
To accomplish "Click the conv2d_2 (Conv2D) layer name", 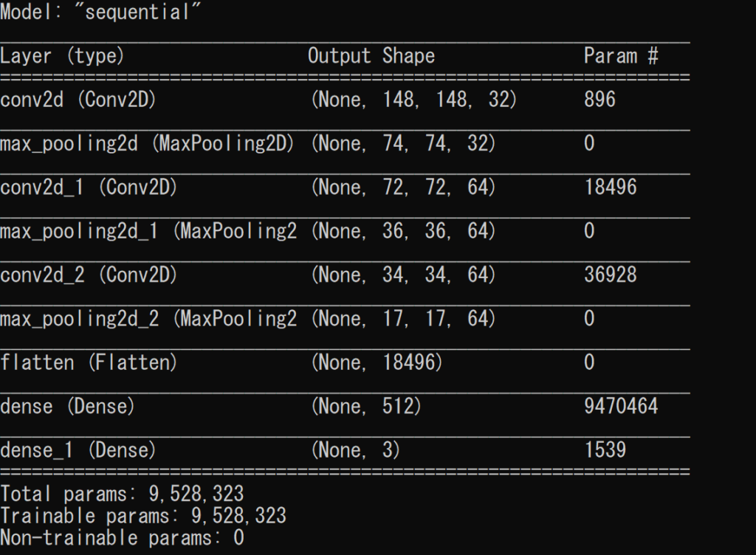I will tap(89, 275).
